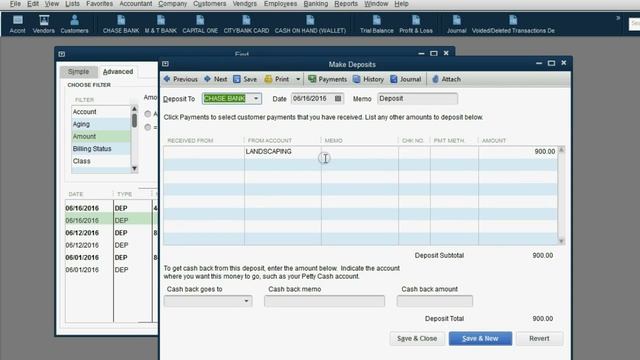Open the Vendors menu

point(244,4)
